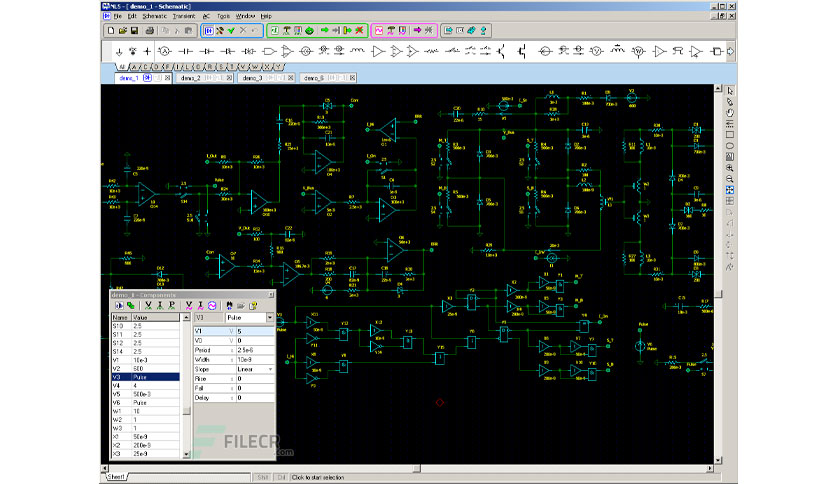Click the components list scroll-up arrow
The width and height of the screenshot is (836, 484).
tap(186, 318)
